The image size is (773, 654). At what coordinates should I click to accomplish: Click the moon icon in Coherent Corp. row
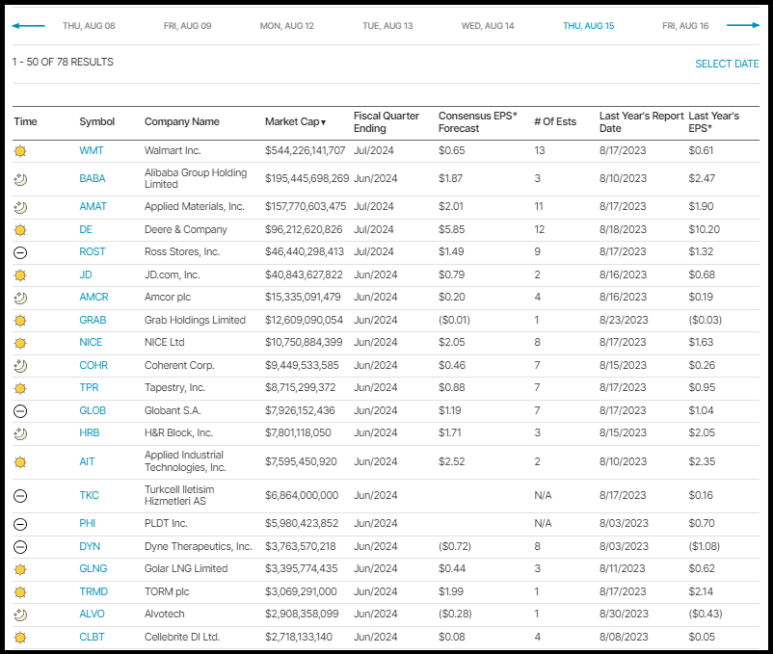click(20, 366)
